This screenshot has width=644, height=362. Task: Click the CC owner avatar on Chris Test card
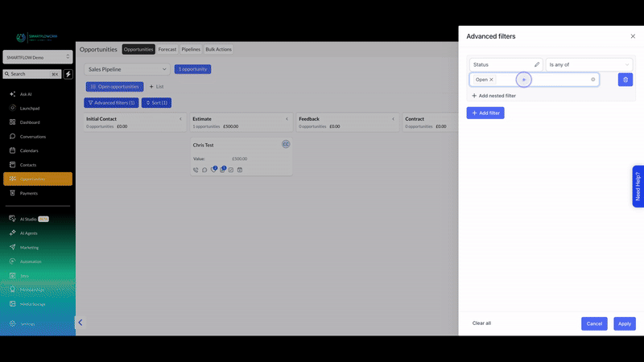[x=286, y=144]
